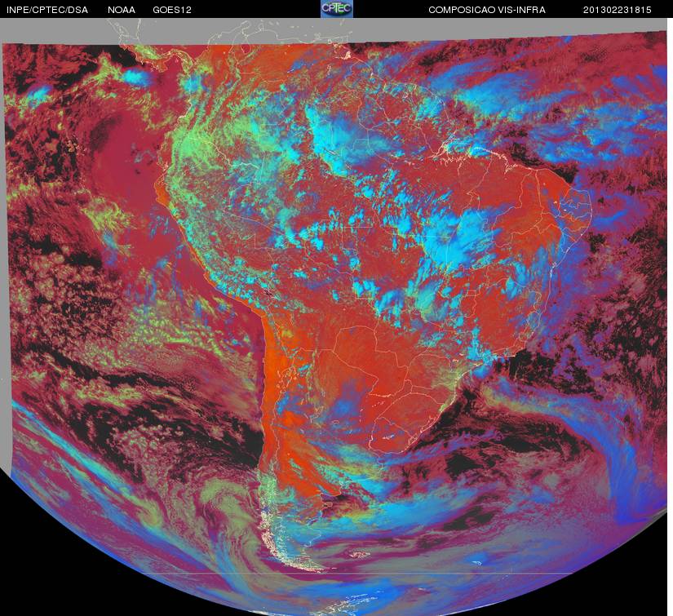This screenshot has width=673, height=616.
Task: Click the 201302231815 timestamp
Action: coord(618,10)
